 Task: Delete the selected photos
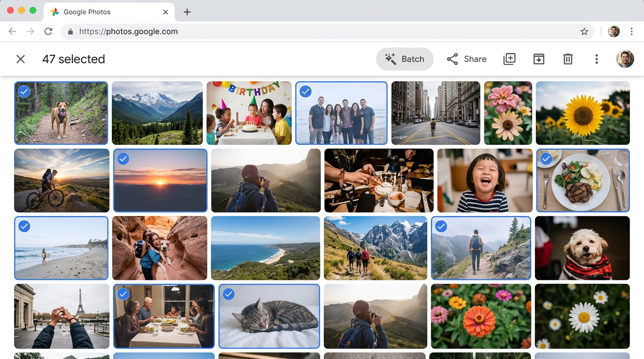pos(568,59)
